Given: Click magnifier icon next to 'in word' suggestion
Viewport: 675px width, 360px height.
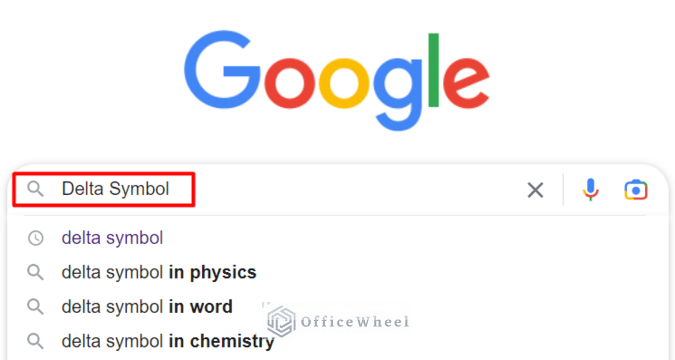Looking at the screenshot, I should [35, 307].
